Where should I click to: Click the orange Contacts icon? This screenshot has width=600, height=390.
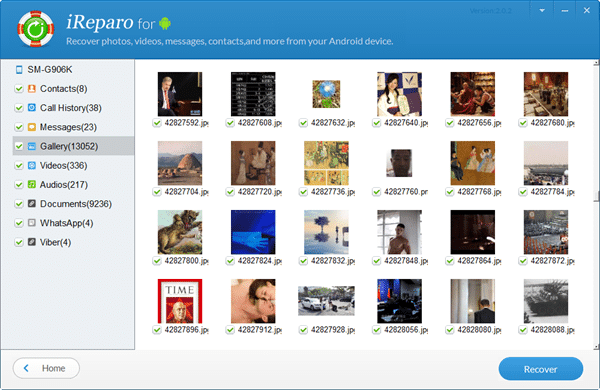coord(32,89)
